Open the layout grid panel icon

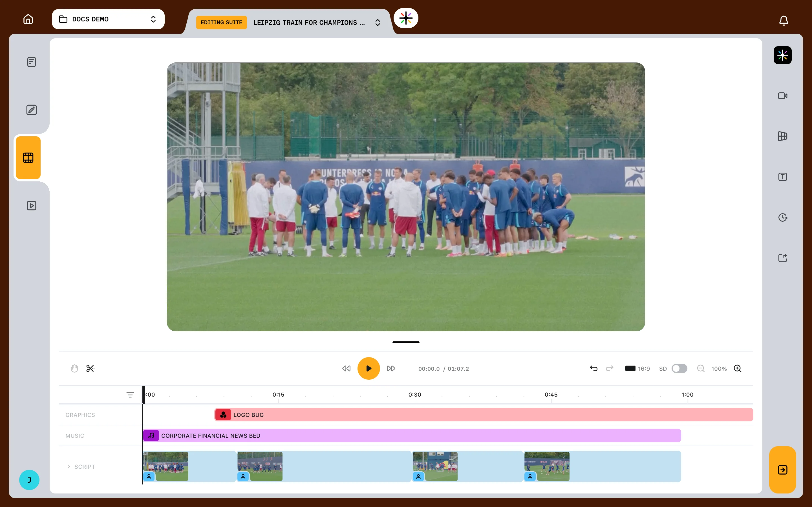pyautogui.click(x=782, y=136)
